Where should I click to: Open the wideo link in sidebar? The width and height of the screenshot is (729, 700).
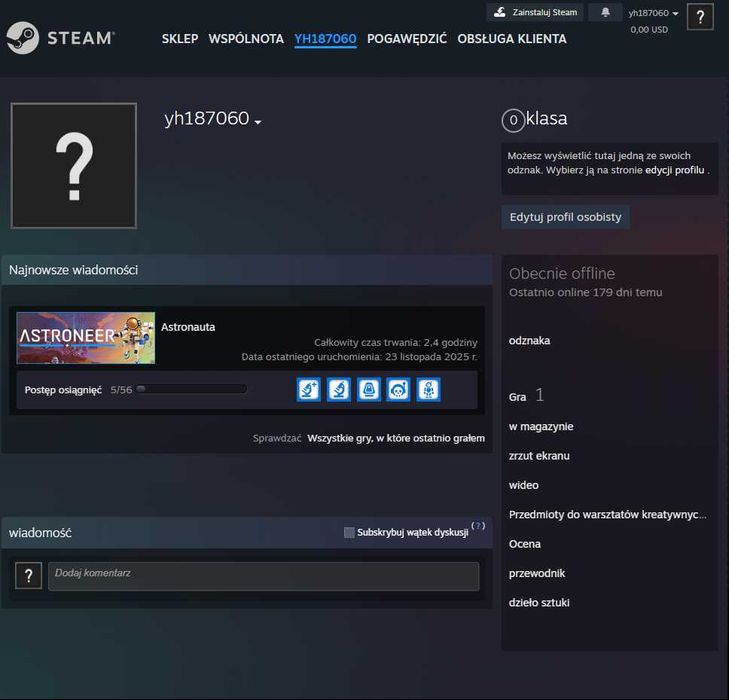(524, 485)
